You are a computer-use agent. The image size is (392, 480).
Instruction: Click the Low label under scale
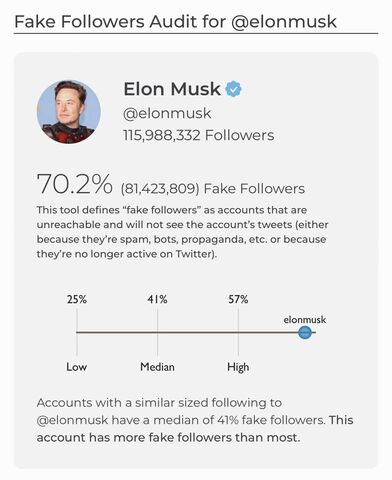(77, 367)
